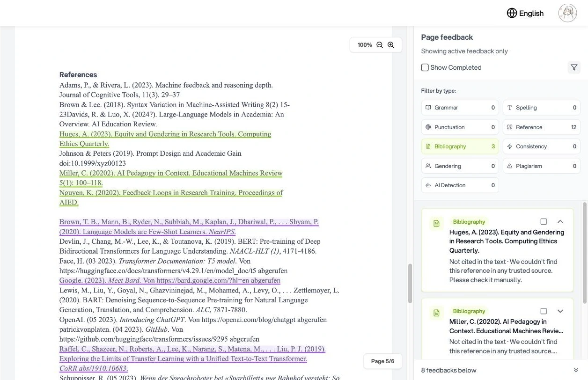Click the References heading
588x380 pixels.
(78, 75)
